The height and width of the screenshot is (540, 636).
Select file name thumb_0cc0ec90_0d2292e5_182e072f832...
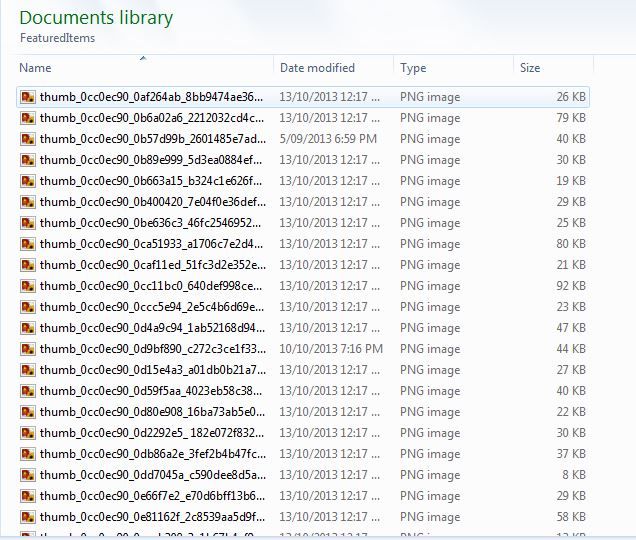coord(152,433)
